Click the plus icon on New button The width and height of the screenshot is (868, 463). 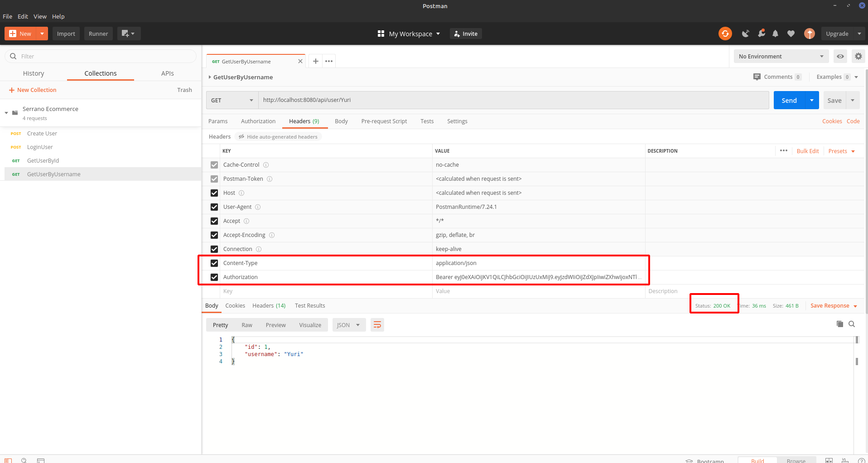[13, 34]
